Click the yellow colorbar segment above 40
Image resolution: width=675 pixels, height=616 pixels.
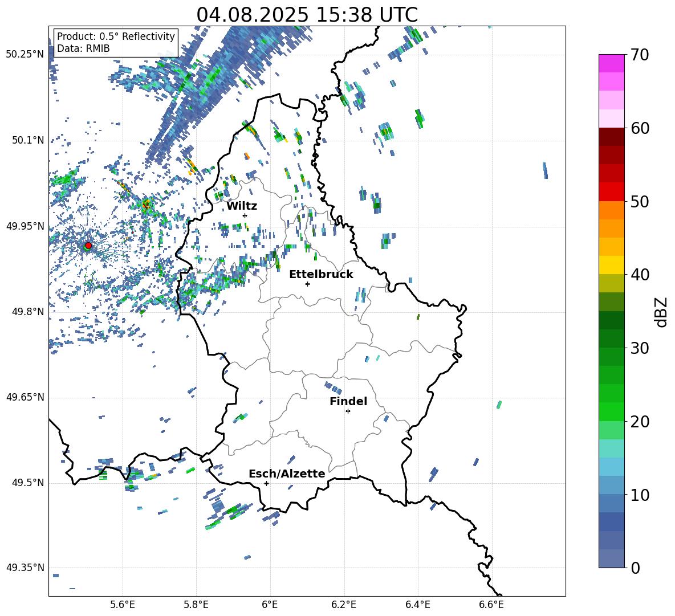coord(611,265)
